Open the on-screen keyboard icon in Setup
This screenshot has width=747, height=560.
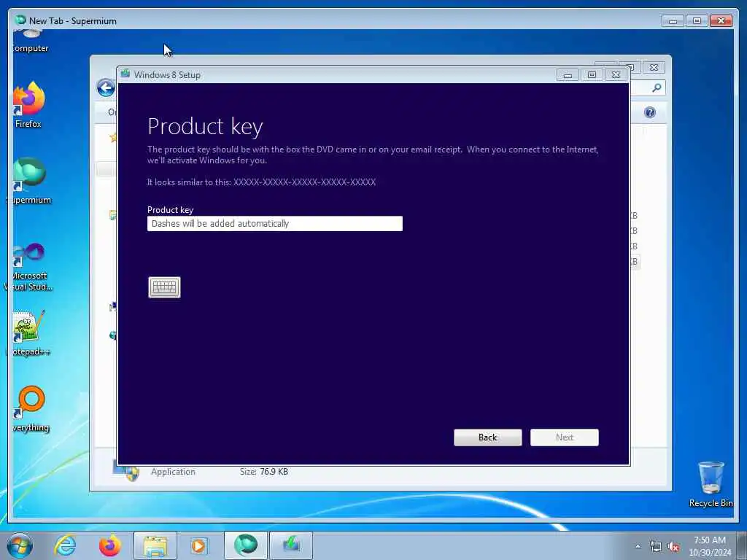coord(164,287)
